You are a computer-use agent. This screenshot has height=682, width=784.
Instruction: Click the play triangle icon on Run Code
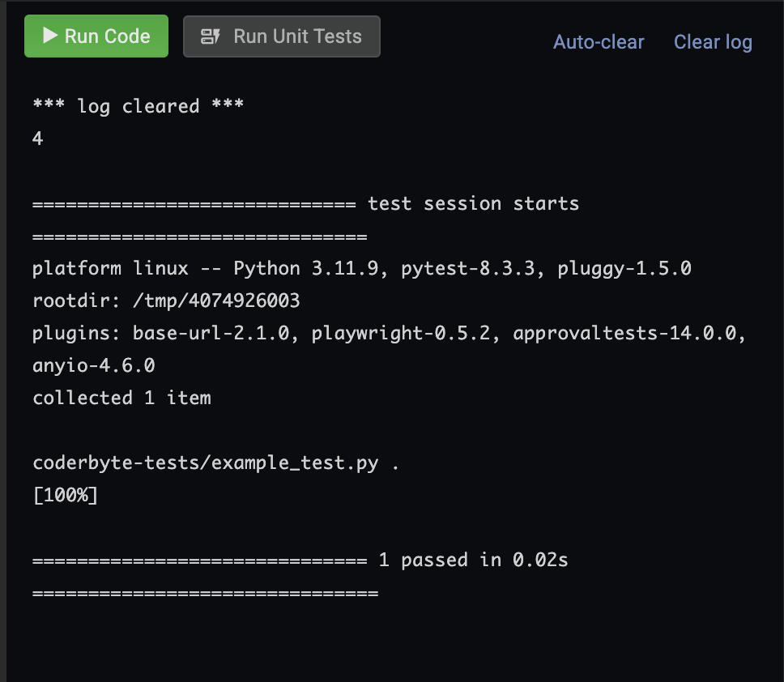[49, 36]
